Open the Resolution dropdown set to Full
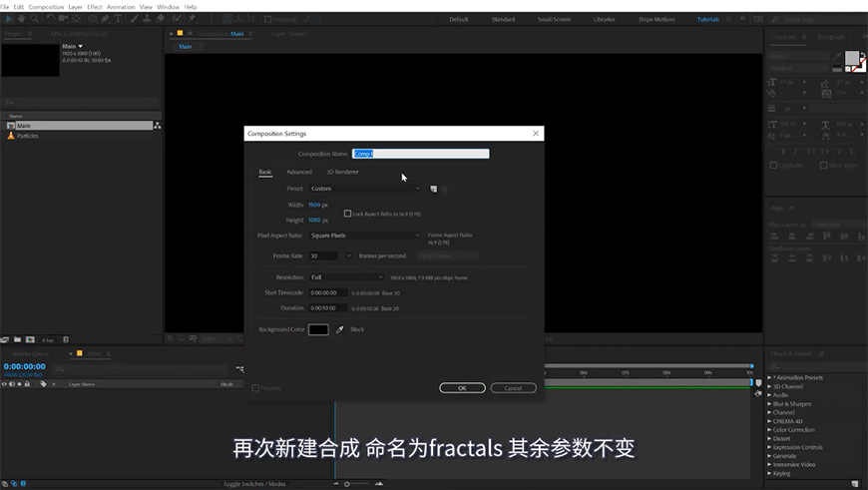 point(346,277)
